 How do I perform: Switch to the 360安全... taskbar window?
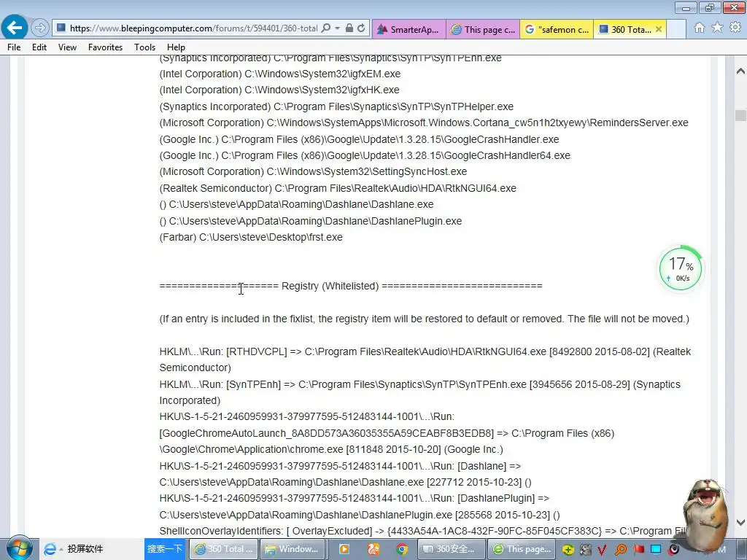[x=452, y=549]
